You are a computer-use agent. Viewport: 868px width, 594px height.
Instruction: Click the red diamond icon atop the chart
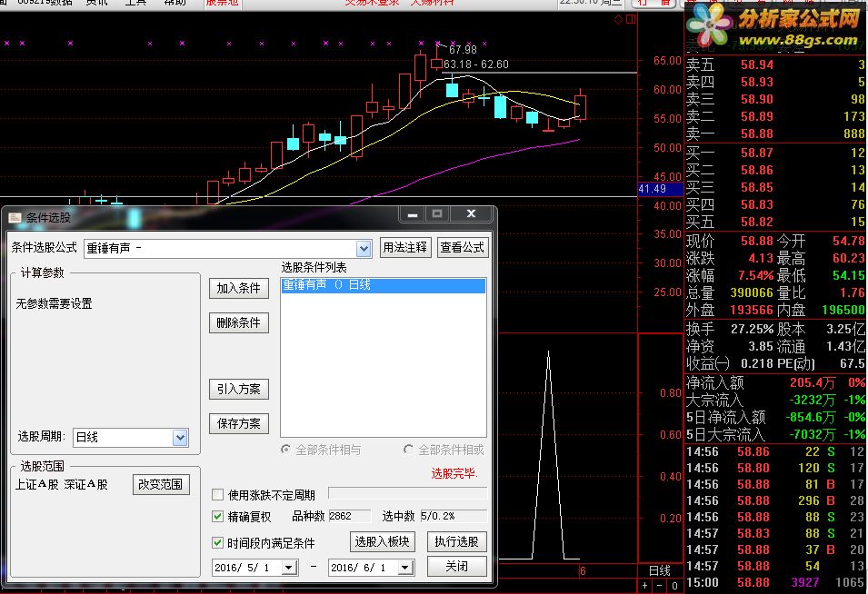pyautogui.click(x=619, y=19)
